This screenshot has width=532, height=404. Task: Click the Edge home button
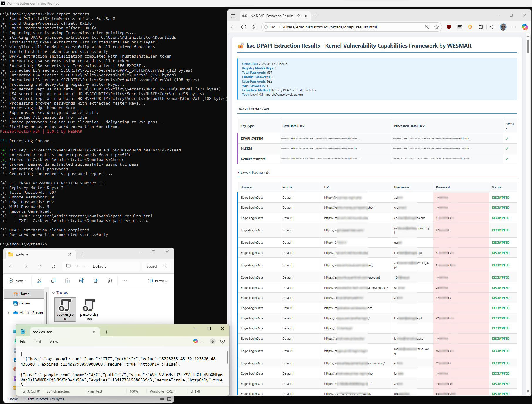pos(254,27)
